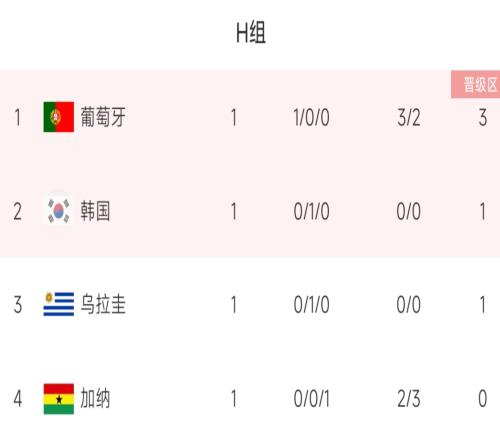Click the Ghana flag icon
The height and width of the screenshot is (440, 500).
tap(59, 399)
